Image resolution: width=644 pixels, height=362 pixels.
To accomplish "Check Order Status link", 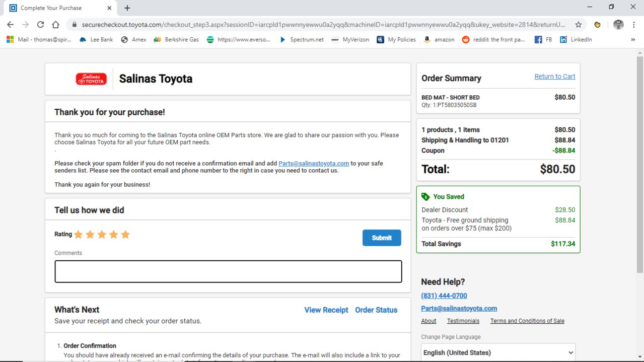I will (x=376, y=310).
